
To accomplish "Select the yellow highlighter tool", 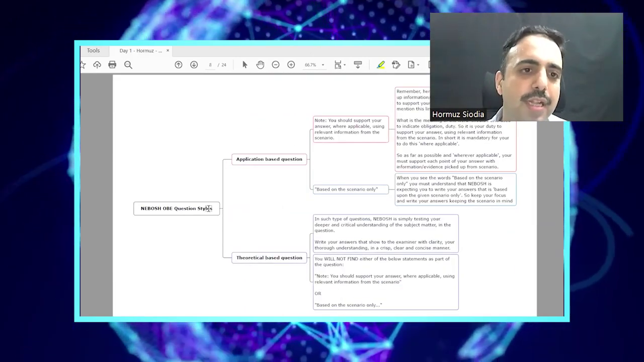I will (x=381, y=65).
